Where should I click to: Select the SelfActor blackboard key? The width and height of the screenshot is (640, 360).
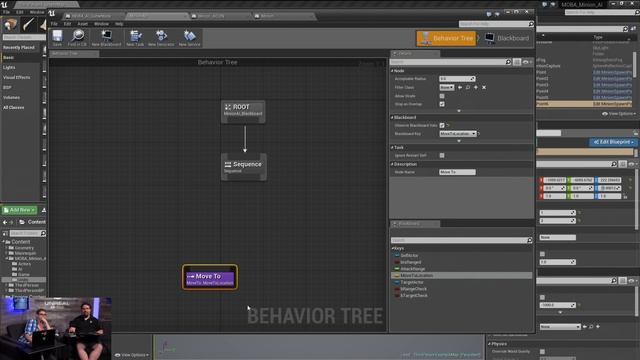click(409, 256)
